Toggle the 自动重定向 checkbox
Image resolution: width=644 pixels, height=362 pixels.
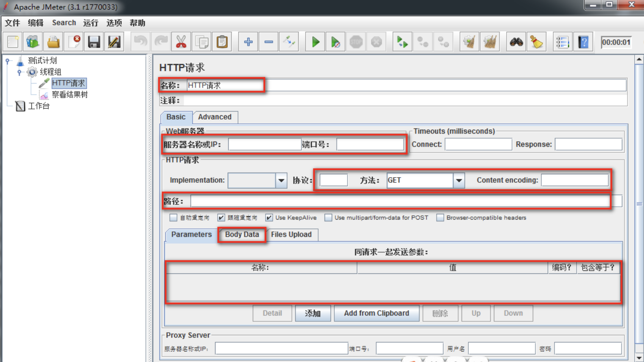point(173,217)
